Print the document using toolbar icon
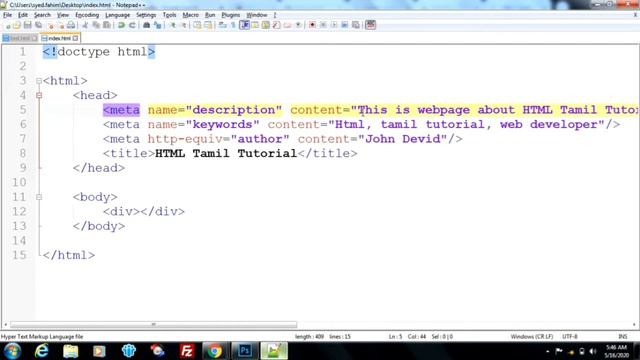 pos(71,25)
